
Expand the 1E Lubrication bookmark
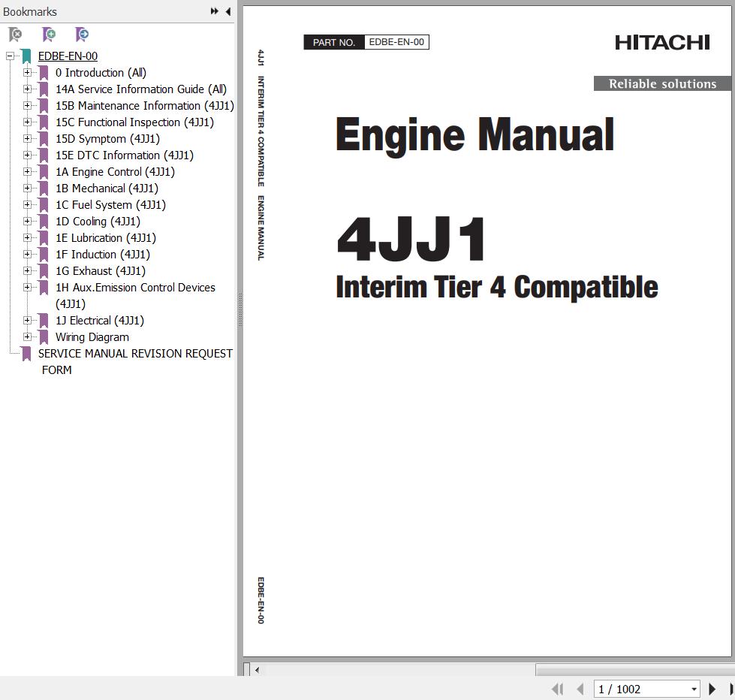point(27,237)
